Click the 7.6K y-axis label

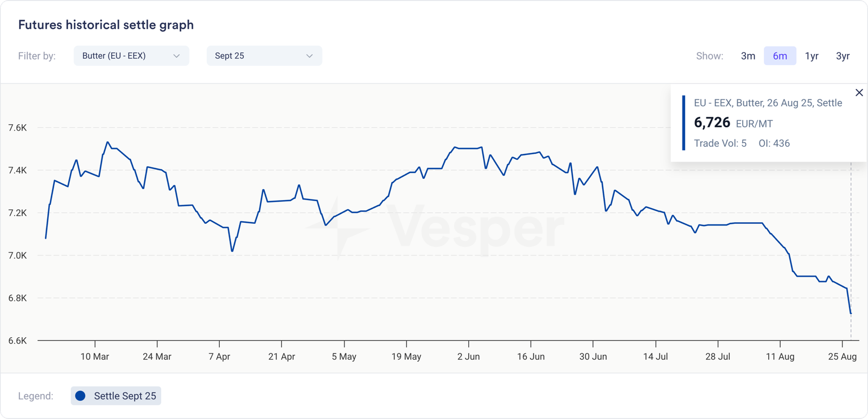click(17, 128)
